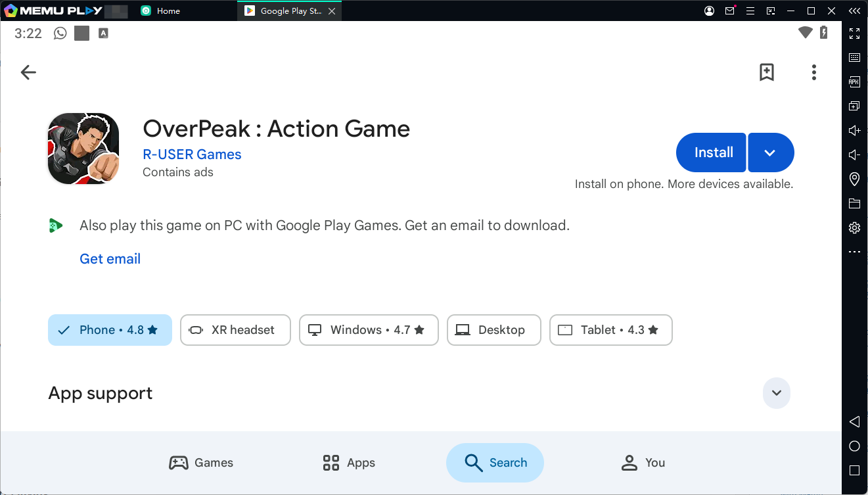Expand the App support section

coord(777,393)
